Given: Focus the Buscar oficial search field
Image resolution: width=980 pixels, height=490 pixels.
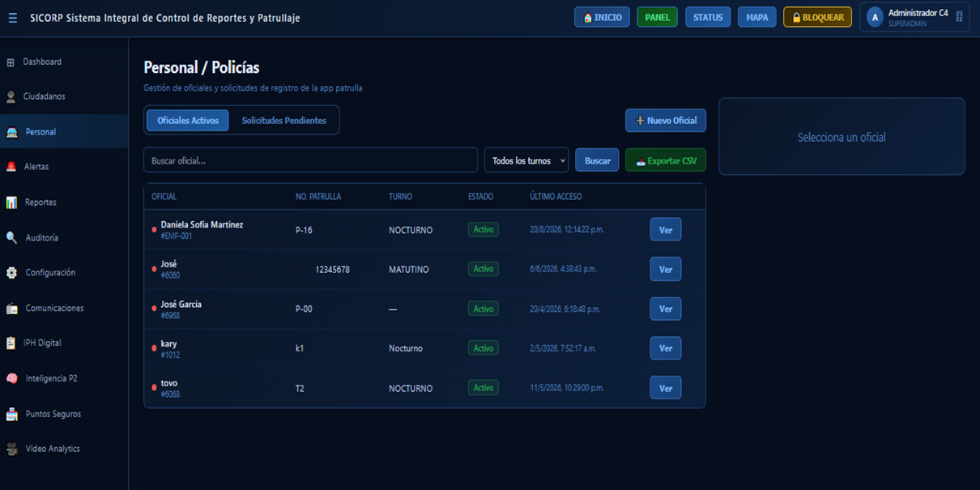Looking at the screenshot, I should (311, 160).
